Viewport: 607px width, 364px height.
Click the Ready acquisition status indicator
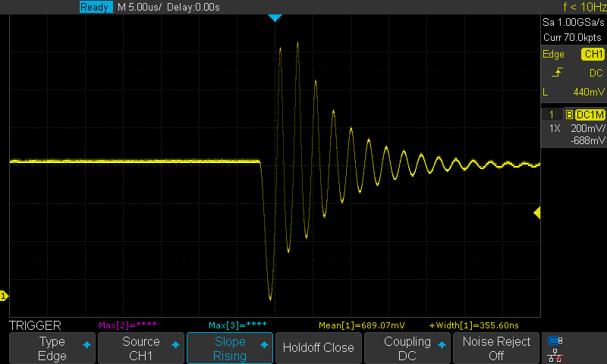pyautogui.click(x=96, y=7)
